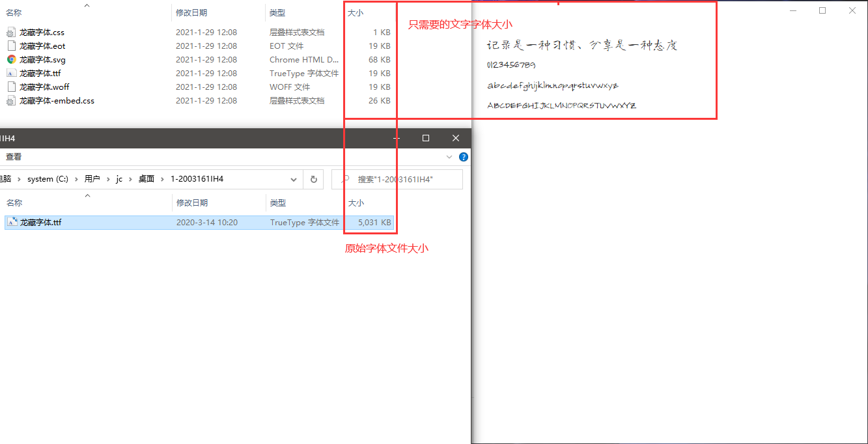The height and width of the screenshot is (444, 868).
Task: Maximize the 1-2003161IH4 Explorer window
Action: [426, 138]
